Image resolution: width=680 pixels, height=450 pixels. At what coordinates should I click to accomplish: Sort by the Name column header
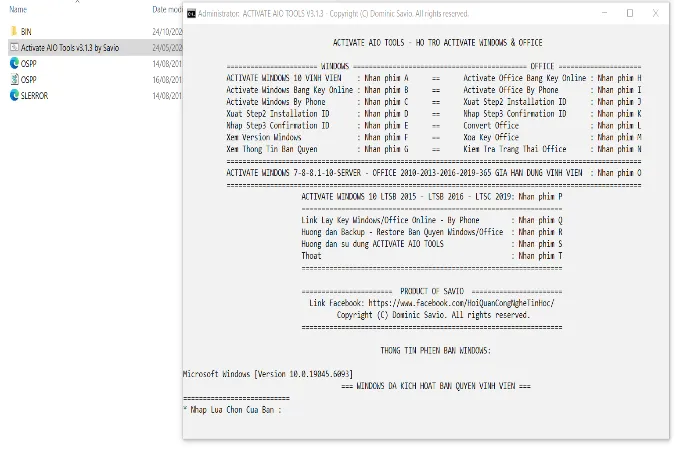click(18, 9)
